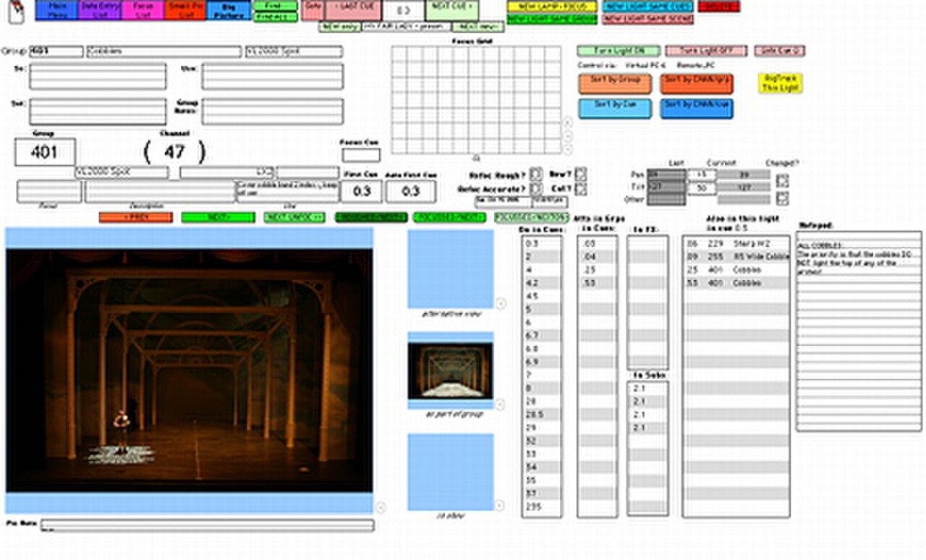Screen dimensions: 926x560
Task: Select the Stars HZ row
Action: [736, 244]
